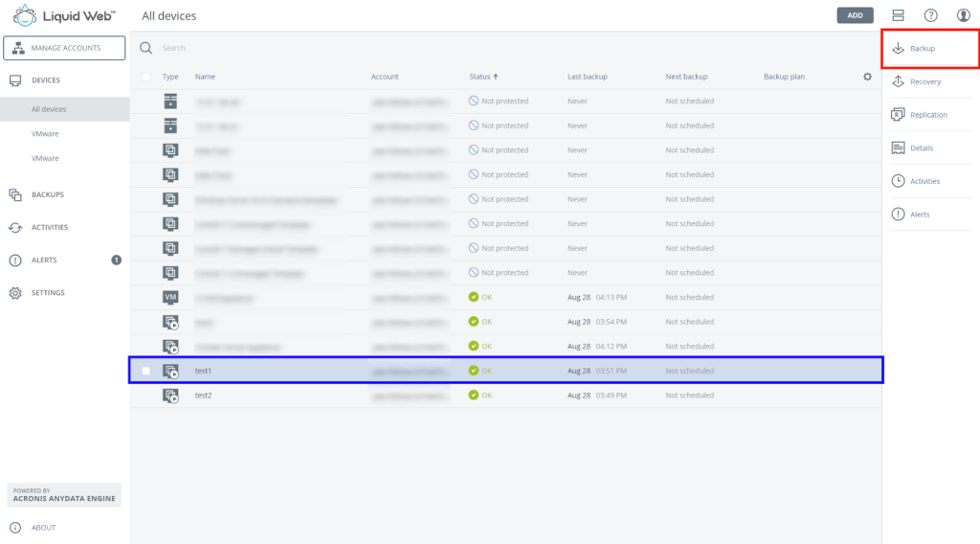Click last backup time 03:54 PM
The height and width of the screenshot is (544, 980).
click(x=612, y=322)
